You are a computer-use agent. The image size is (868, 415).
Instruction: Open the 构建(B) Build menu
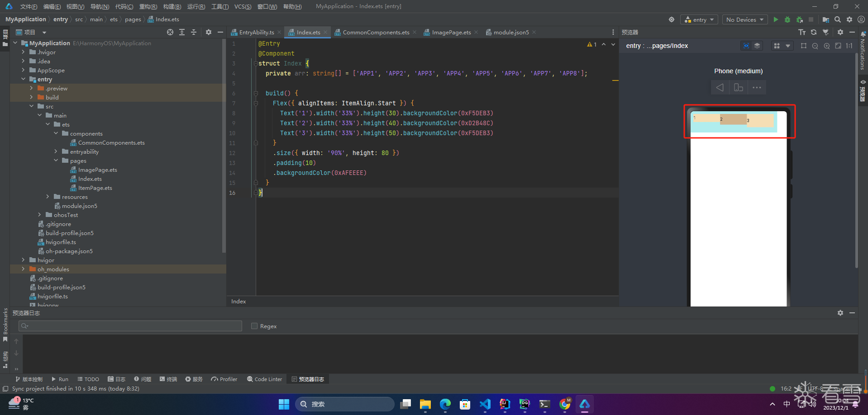click(172, 6)
